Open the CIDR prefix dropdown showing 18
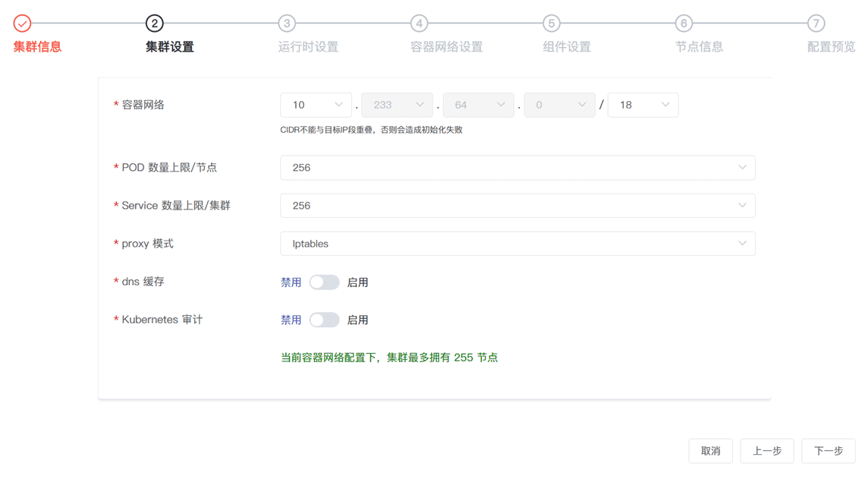Image resolution: width=868 pixels, height=498 pixels. click(x=643, y=105)
